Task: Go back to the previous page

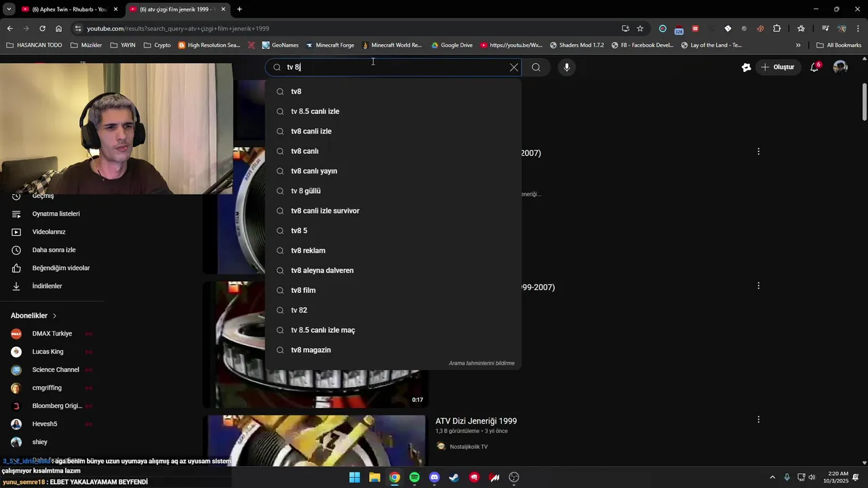Action: [x=9, y=28]
